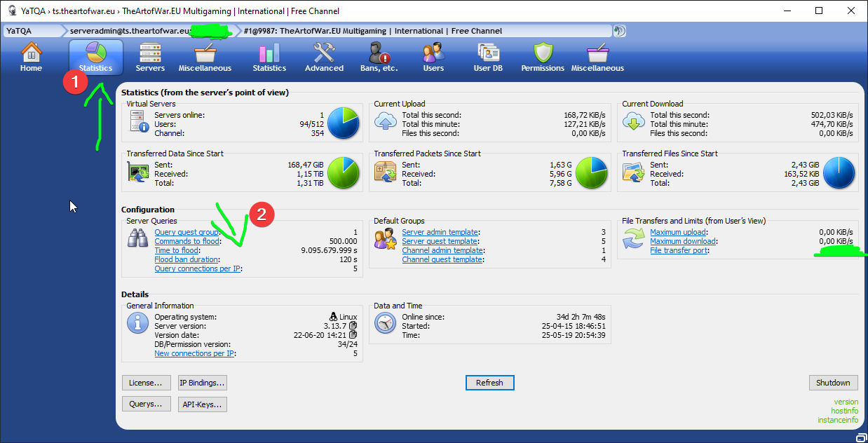
Task: Click the DB/Permission version value 34/24
Action: (x=348, y=344)
